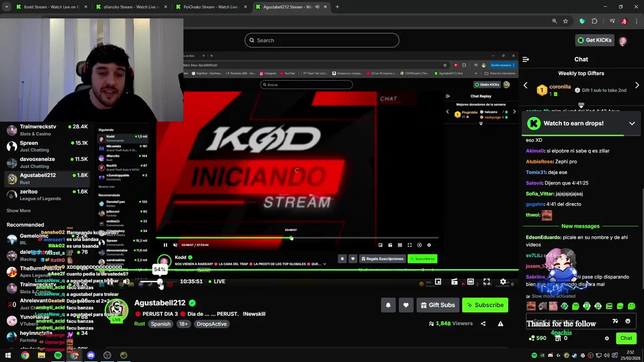Enter fullscreen on the main player
The width and height of the screenshot is (644, 362).
pyautogui.click(x=487, y=282)
